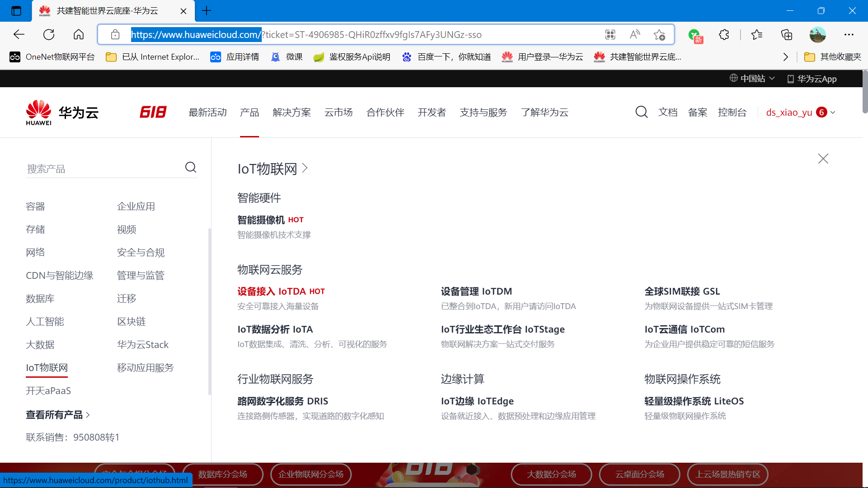Open browser collections icon
This screenshot has width=868, height=488.
coord(787,35)
